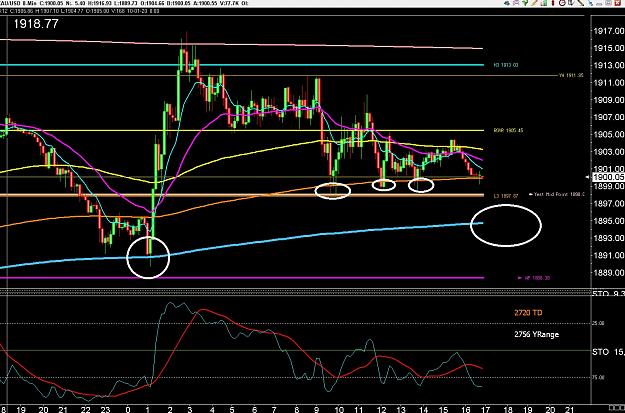Select the black diagonal line drawing tool
The width and height of the screenshot is (625, 413).
580,3
